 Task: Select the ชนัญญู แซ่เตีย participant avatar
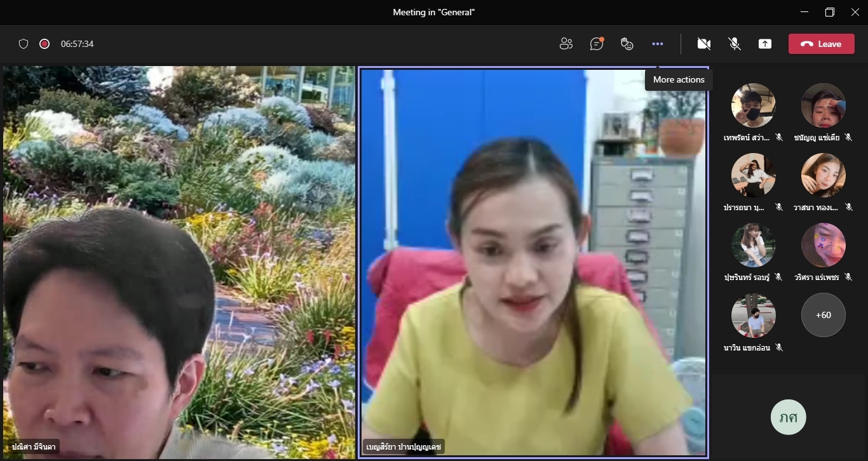click(x=824, y=105)
